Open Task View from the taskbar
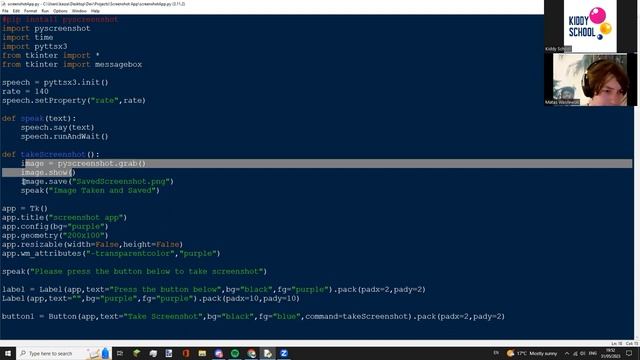Image resolution: width=640 pixels, height=360 pixels. click(x=120, y=353)
